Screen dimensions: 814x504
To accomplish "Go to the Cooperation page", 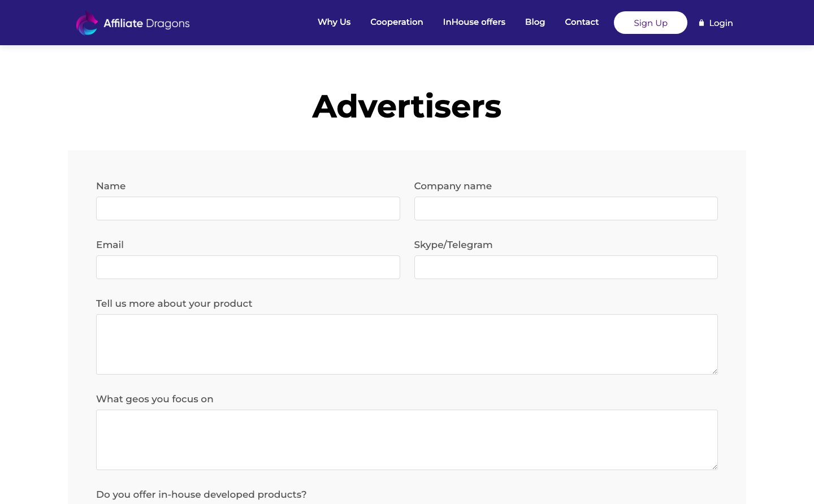I will pyautogui.click(x=397, y=22).
